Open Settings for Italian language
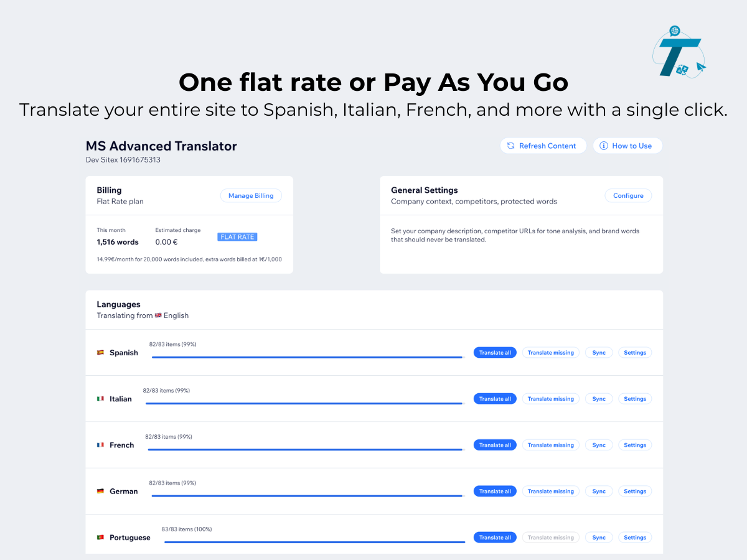The height and width of the screenshot is (560, 747). tap(635, 399)
